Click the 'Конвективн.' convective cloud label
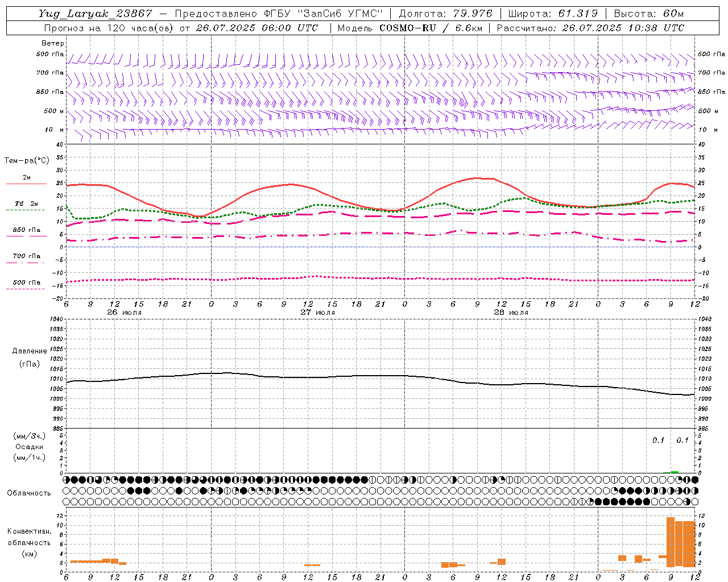This screenshot has width=728, height=582. click(29, 531)
